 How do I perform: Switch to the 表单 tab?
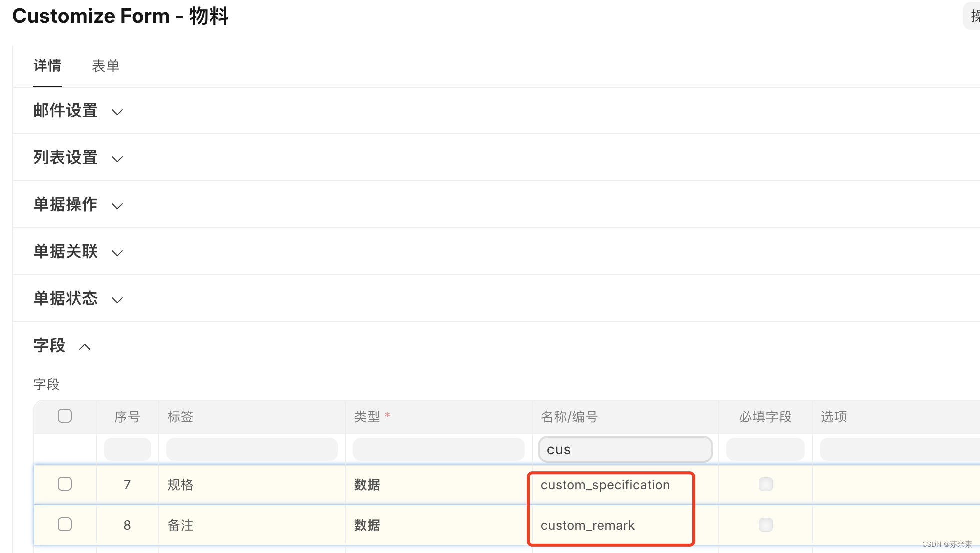106,66
